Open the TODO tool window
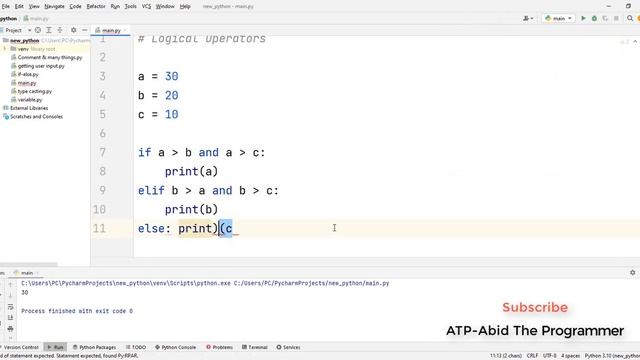The height and width of the screenshot is (360, 640). pyautogui.click(x=136, y=347)
